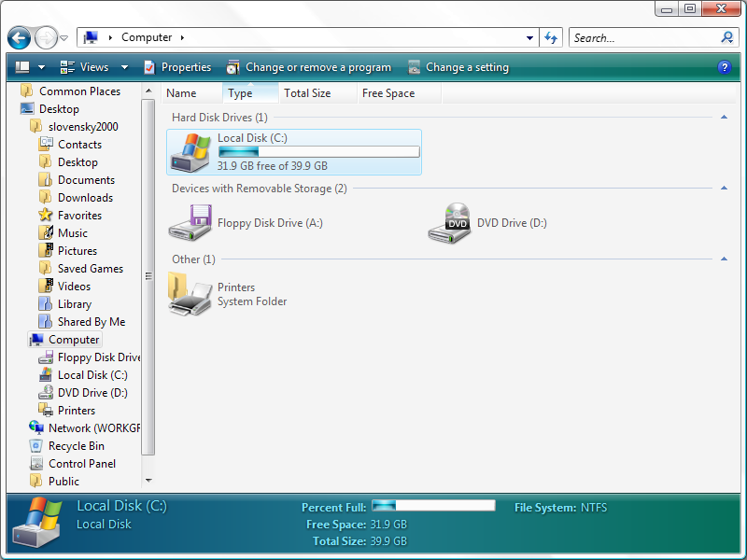Click Change or remove a program
The height and width of the screenshot is (560, 747).
pyautogui.click(x=309, y=67)
